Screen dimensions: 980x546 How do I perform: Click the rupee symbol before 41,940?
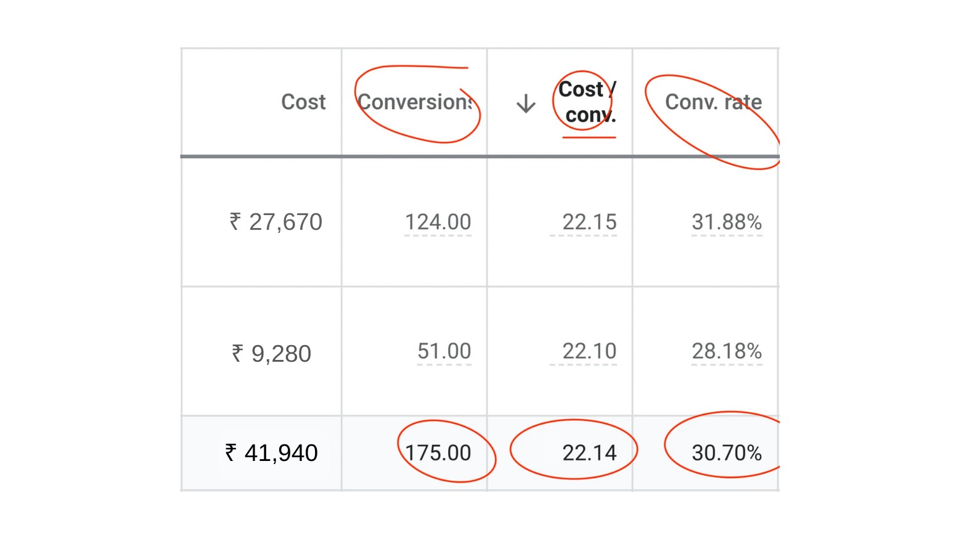click(x=231, y=452)
